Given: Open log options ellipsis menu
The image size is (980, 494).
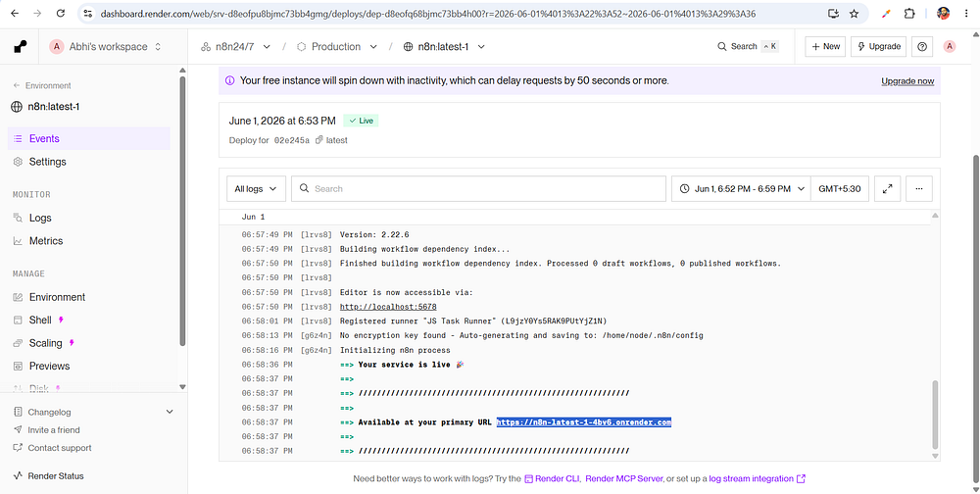Looking at the screenshot, I should [x=919, y=188].
